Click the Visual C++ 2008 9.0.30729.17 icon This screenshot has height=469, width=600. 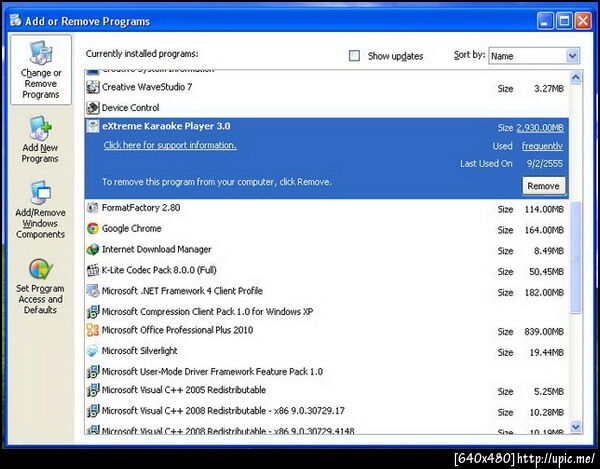click(93, 411)
